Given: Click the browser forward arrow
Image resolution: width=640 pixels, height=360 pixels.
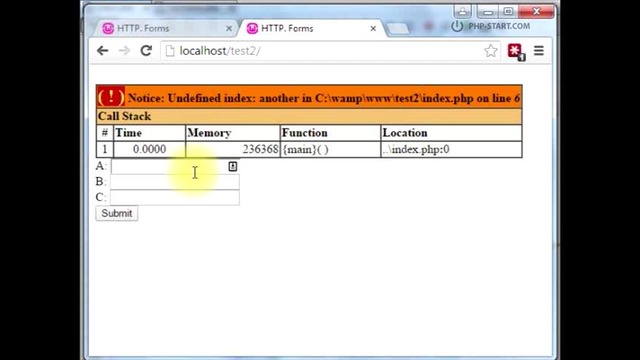Looking at the screenshot, I should pos(124,51).
